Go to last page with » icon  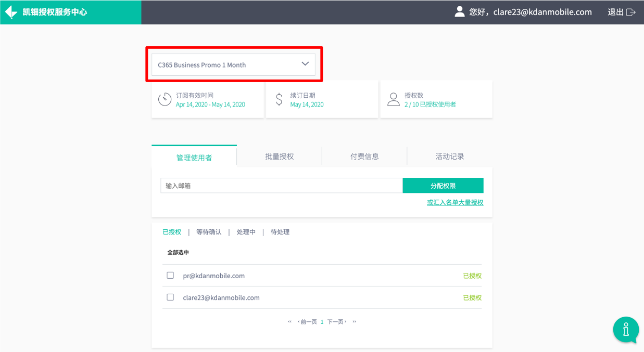[355, 322]
